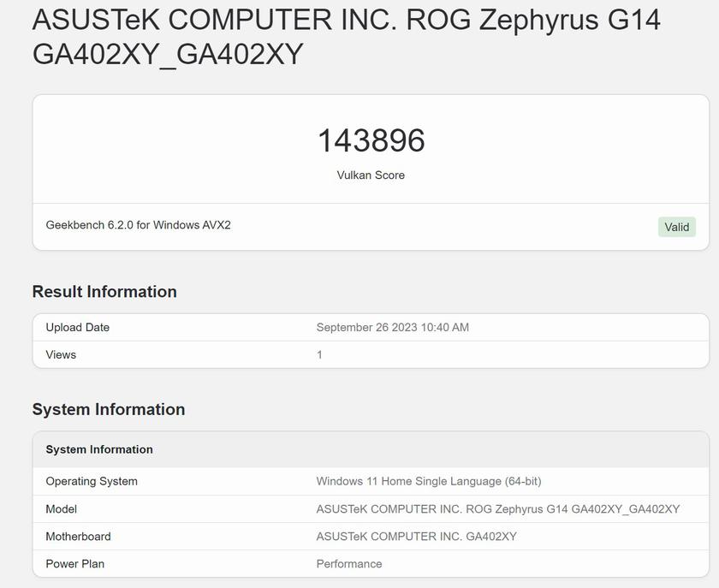Click the Upload Date row label
This screenshot has width=719, height=588.
point(78,327)
